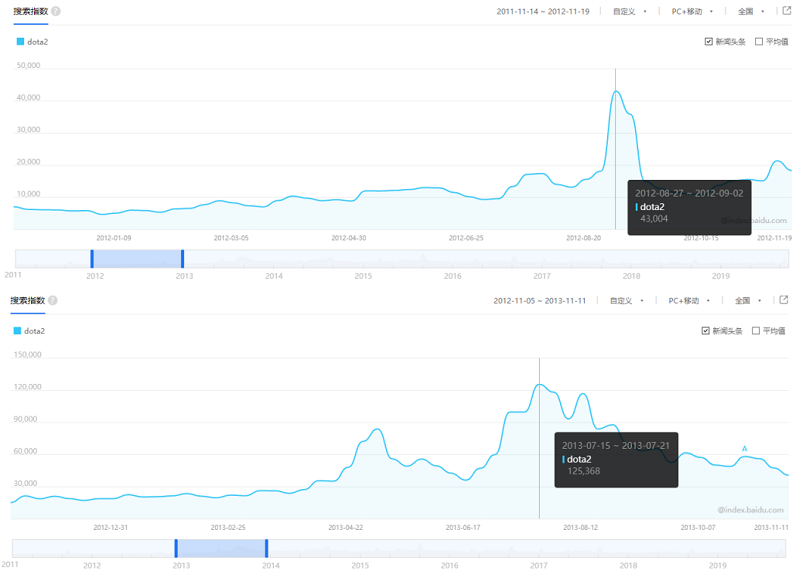Open 自定义 dropdown next to 2012-11-05 ~ 2013-11-11
Image resolution: width=800 pixels, height=582 pixels.
coord(627,300)
